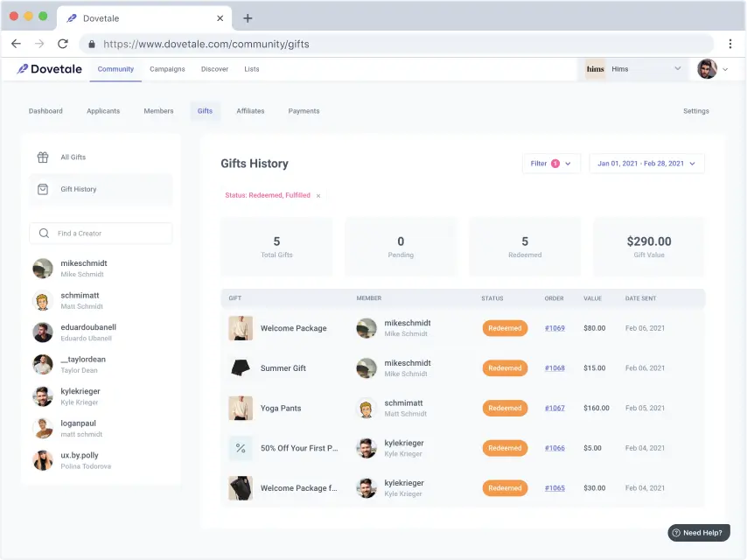The width and height of the screenshot is (747, 560).
Task: Click the search magnifier icon in creator search
Action: tap(45, 234)
